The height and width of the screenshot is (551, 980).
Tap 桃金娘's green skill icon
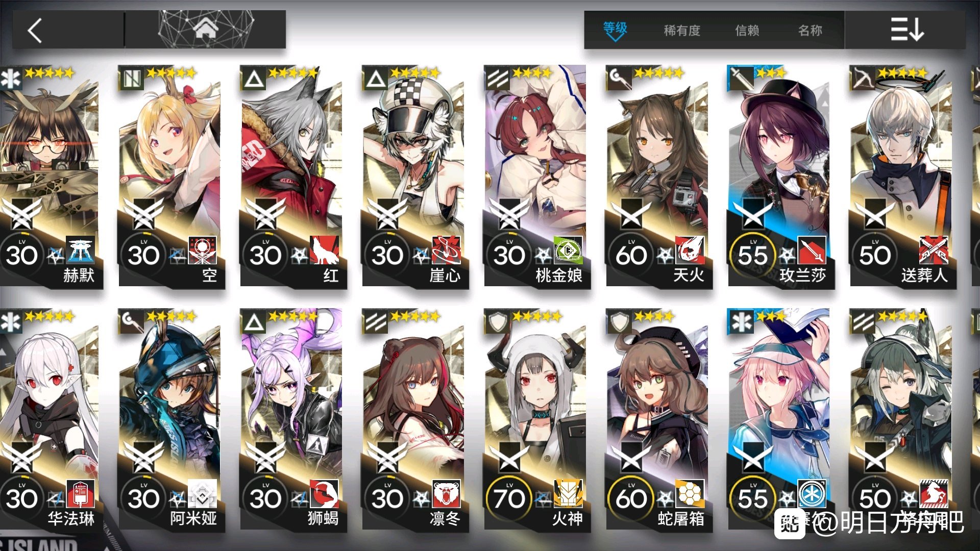568,250
